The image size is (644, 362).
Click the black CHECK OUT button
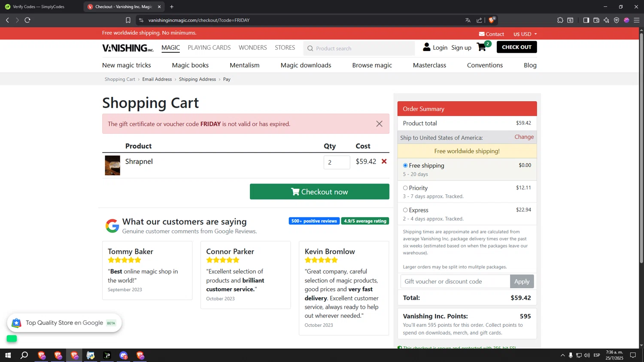[516, 47]
